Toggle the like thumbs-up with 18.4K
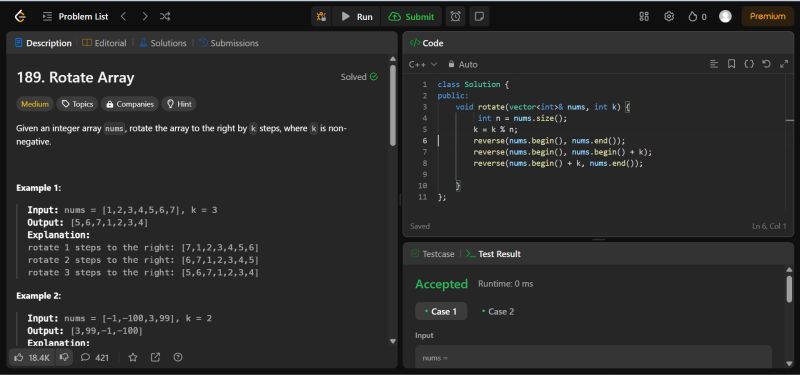This screenshot has width=800, height=375. coord(32,358)
